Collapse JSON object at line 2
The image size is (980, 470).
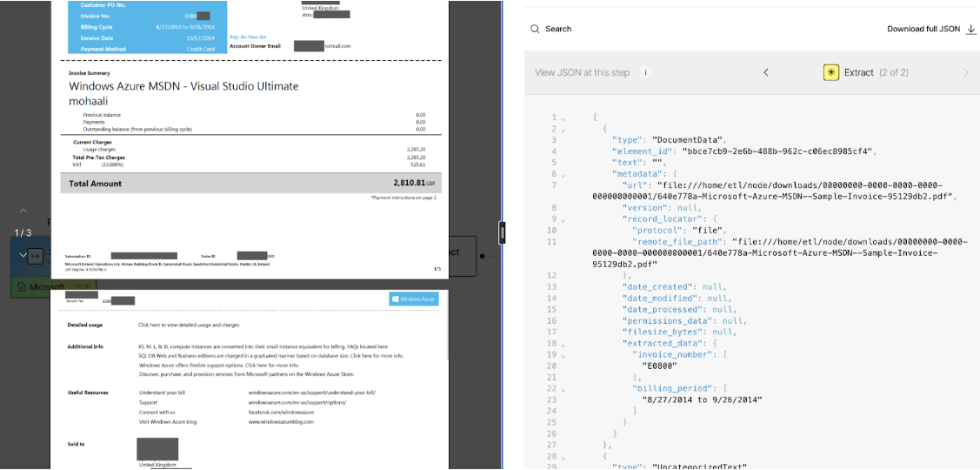pos(563,129)
